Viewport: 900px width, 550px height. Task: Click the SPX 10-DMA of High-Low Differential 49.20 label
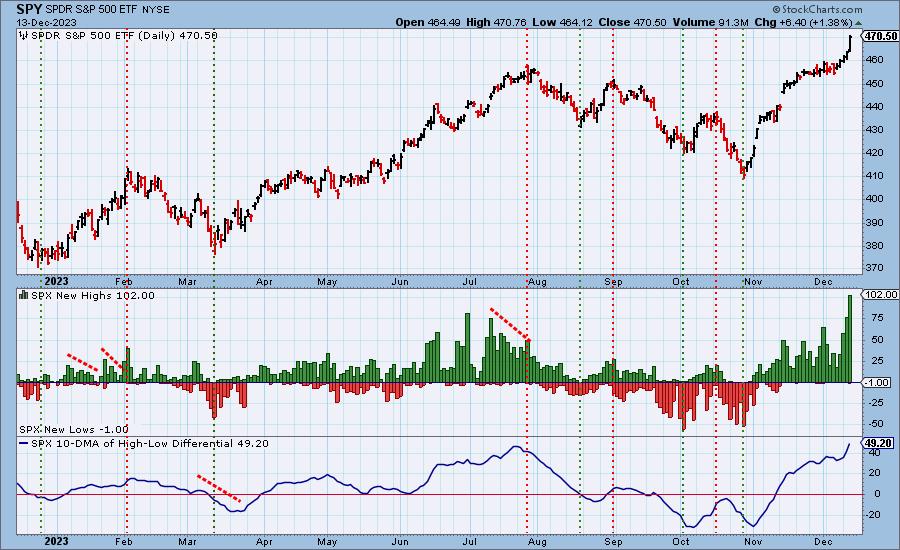pos(149,444)
